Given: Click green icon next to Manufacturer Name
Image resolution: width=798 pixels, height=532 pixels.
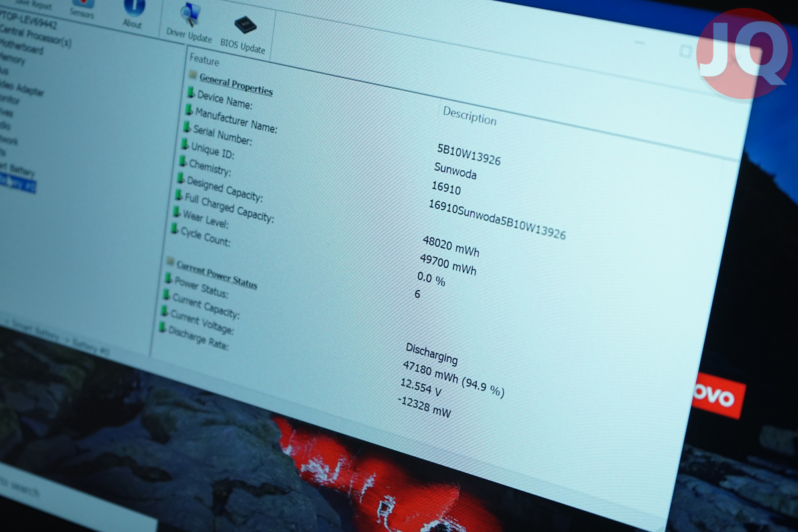Looking at the screenshot, I should pyautogui.click(x=189, y=110).
